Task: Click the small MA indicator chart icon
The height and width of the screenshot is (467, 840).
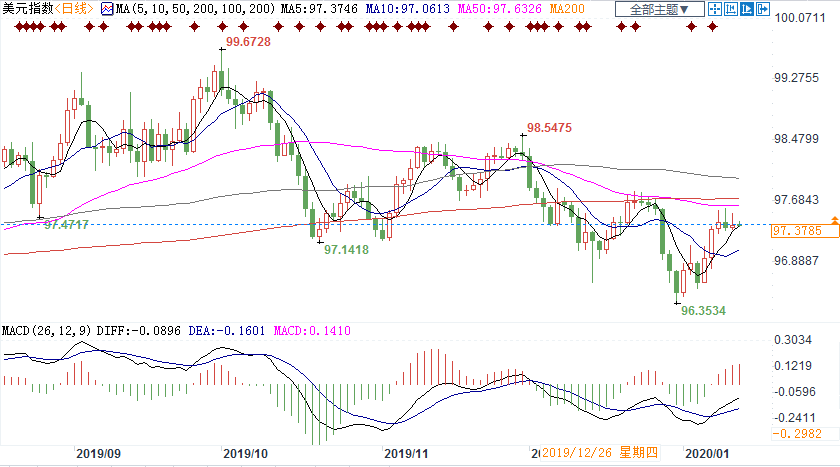Action: click(x=109, y=9)
